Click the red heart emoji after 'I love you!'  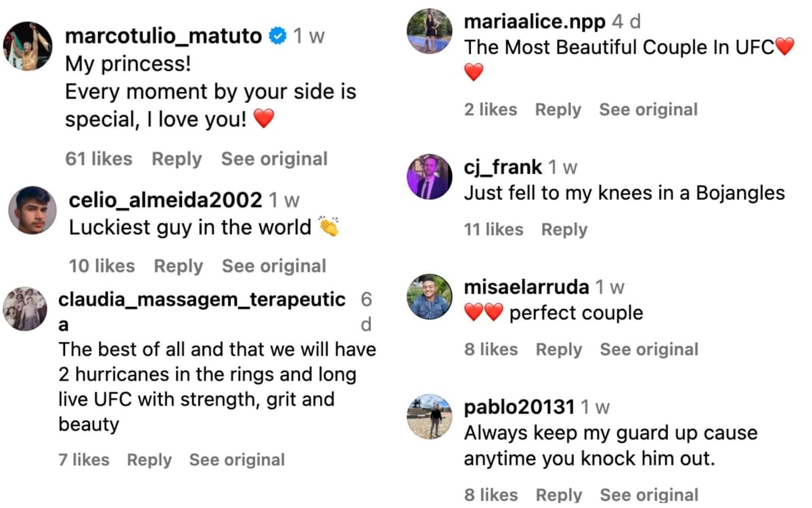(264, 120)
